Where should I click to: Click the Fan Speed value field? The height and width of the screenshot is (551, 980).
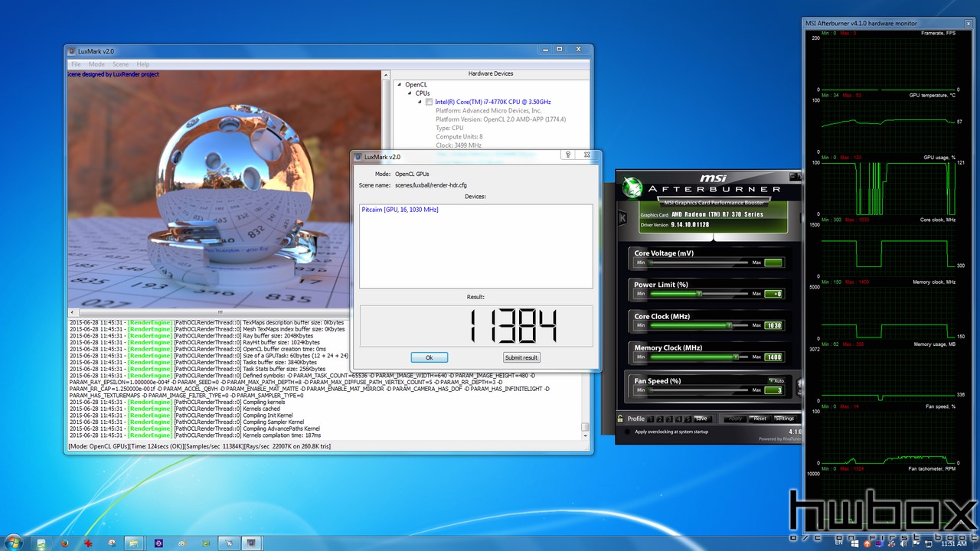773,390
